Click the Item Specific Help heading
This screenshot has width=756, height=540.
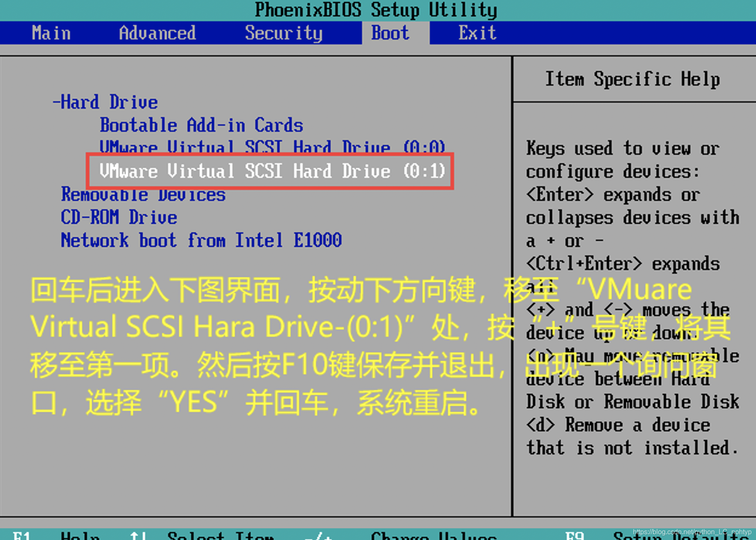(x=632, y=79)
